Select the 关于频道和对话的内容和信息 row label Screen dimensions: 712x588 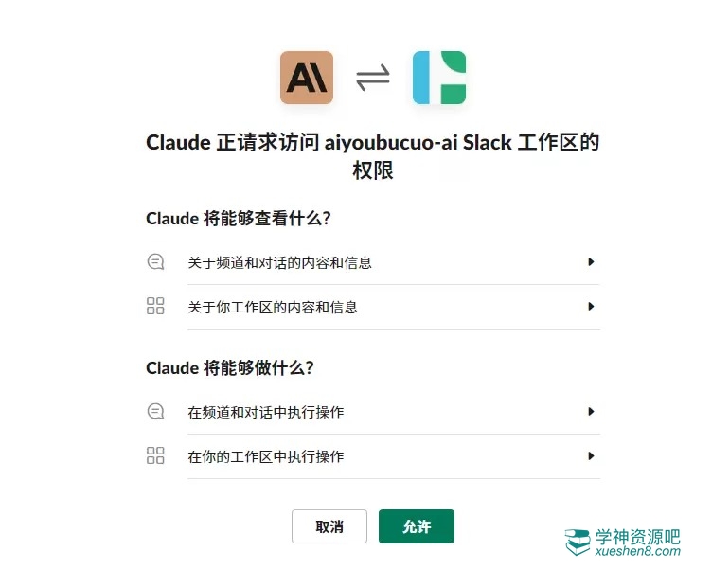(x=279, y=262)
